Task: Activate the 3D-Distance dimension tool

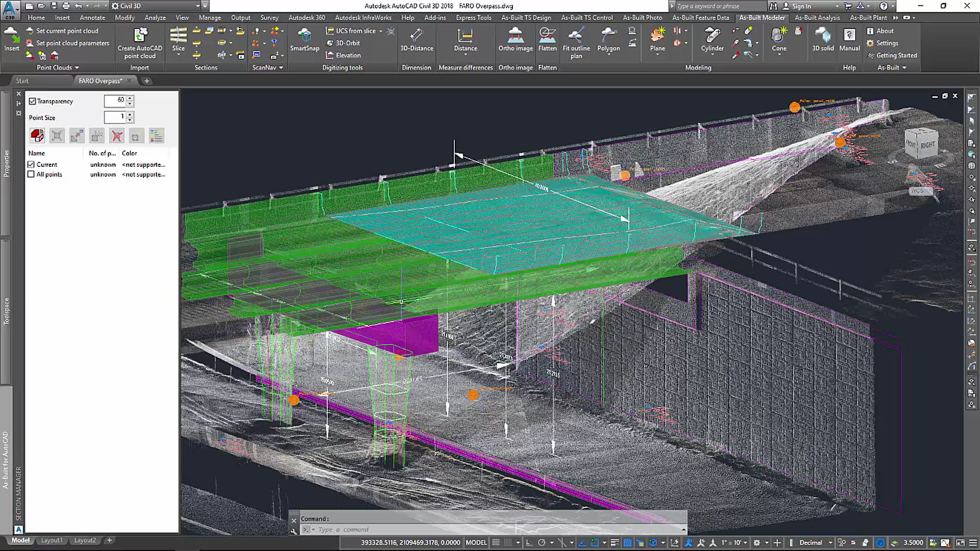Action: 416,36
